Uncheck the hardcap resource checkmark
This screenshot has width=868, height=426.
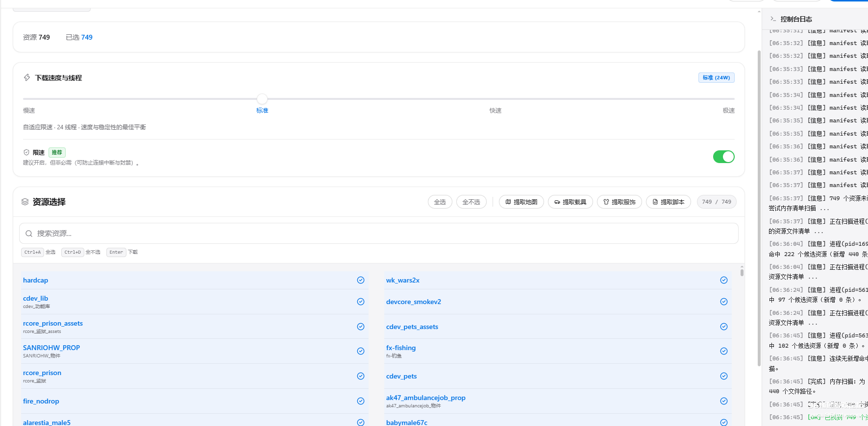(361, 280)
